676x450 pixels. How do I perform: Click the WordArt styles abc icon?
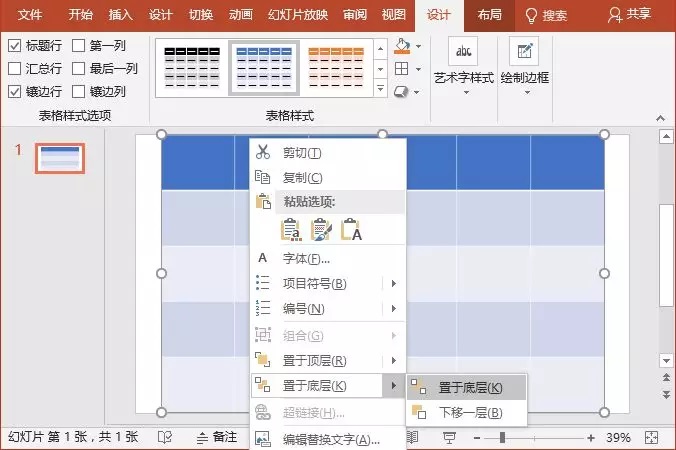(463, 51)
